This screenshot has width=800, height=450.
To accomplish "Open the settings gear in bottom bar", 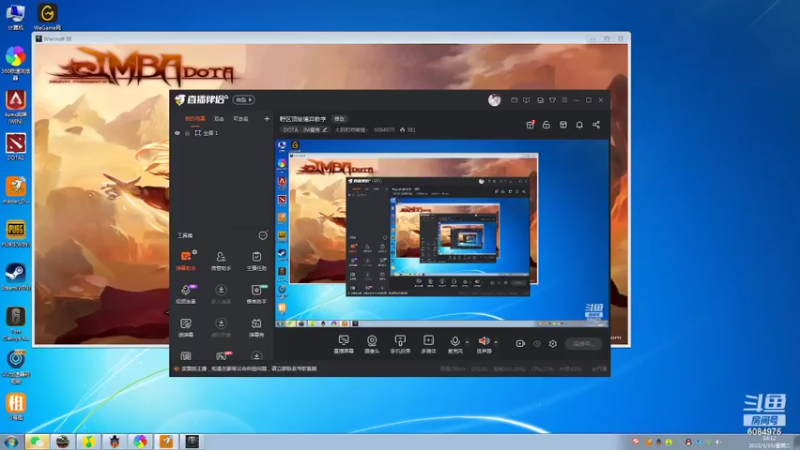I will point(553,344).
